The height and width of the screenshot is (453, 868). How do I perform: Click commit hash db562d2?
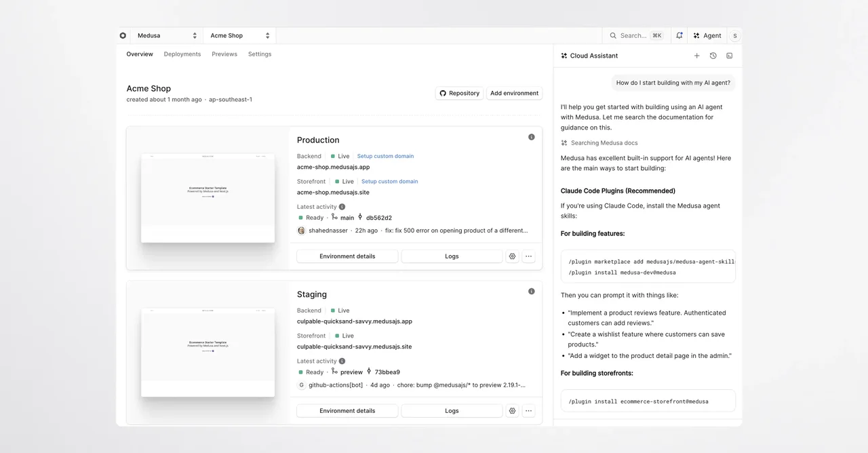pos(379,218)
